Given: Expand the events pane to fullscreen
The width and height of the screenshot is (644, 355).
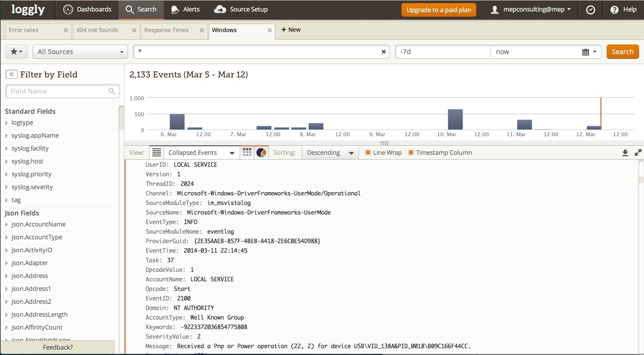Looking at the screenshot, I should [638, 153].
